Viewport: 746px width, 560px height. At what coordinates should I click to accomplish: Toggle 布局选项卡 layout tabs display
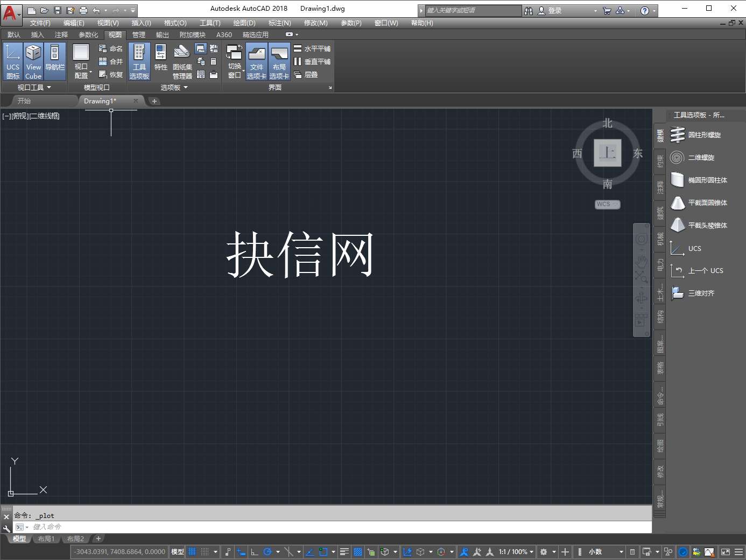[279, 62]
